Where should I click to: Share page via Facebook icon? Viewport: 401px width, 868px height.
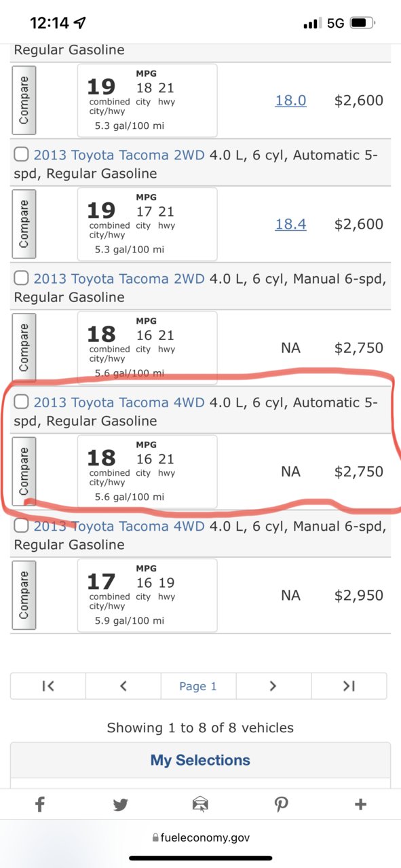point(39,804)
